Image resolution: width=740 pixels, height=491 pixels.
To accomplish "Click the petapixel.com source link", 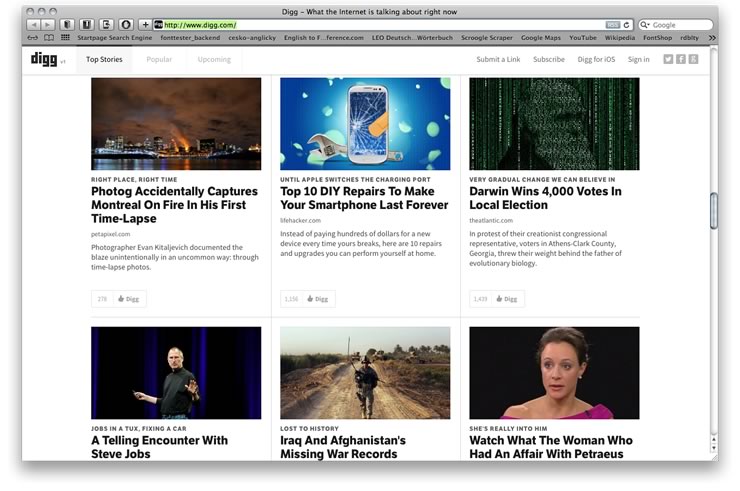I will (x=110, y=234).
